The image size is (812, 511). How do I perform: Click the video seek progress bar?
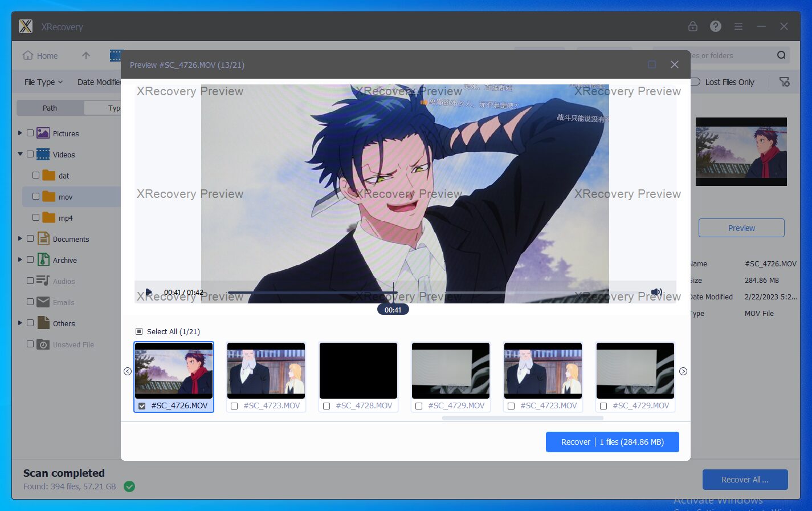[x=435, y=293]
